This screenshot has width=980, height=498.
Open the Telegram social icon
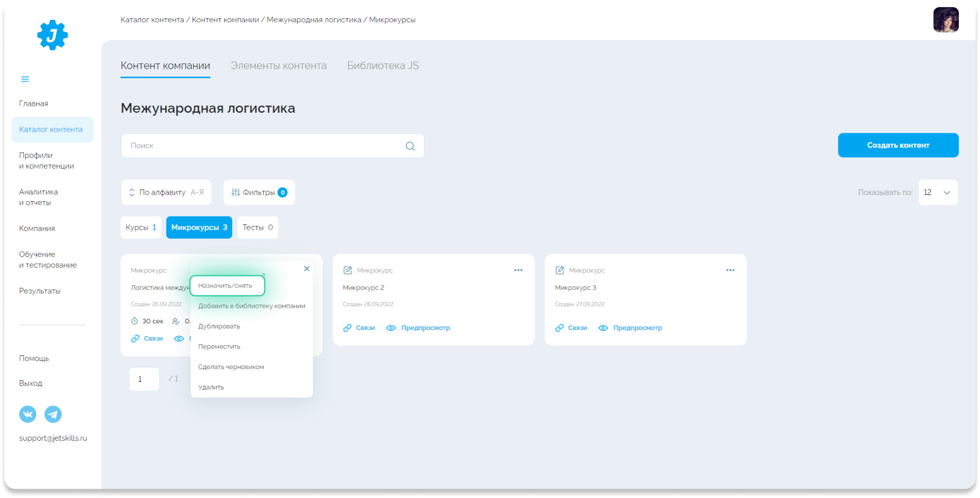[x=53, y=414]
